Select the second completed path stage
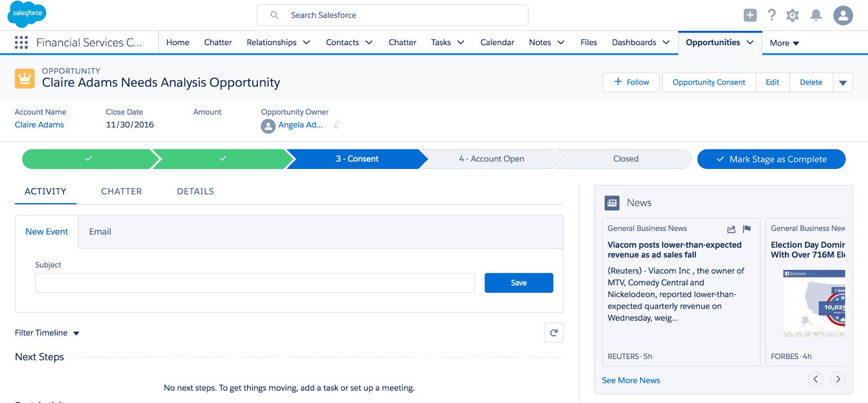Screen dimensions: 868x403 pos(222,159)
